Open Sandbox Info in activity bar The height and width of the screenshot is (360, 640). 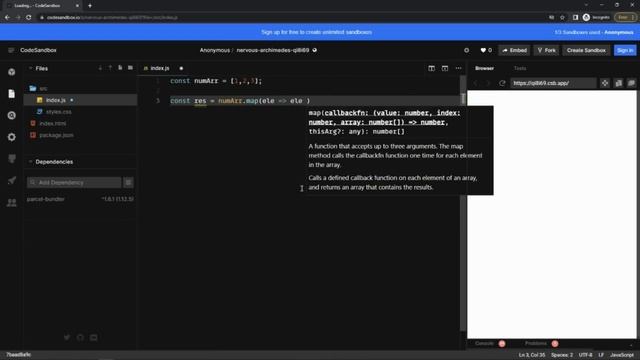(11, 72)
